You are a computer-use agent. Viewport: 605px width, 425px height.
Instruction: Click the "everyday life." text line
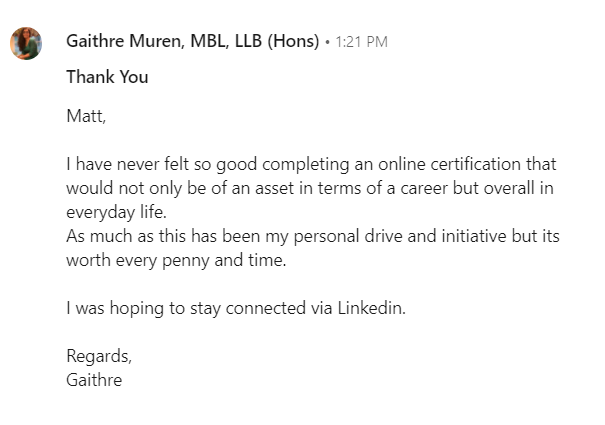click(x=115, y=211)
